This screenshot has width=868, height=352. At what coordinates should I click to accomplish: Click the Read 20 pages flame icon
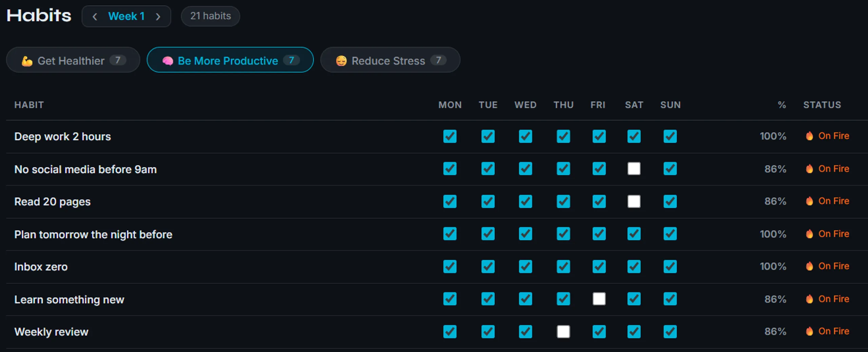pos(809,201)
